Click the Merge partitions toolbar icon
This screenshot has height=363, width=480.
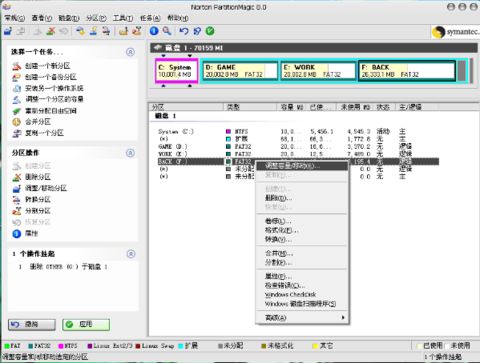point(123,31)
